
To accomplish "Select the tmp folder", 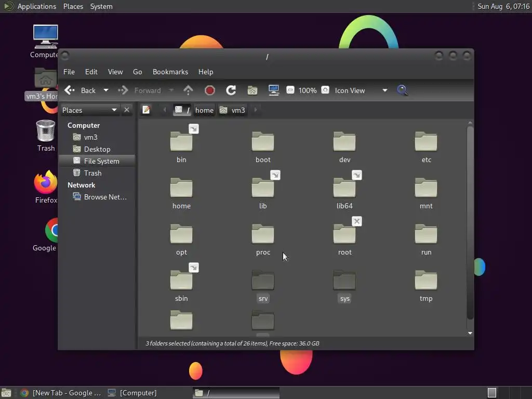I will coord(426,280).
